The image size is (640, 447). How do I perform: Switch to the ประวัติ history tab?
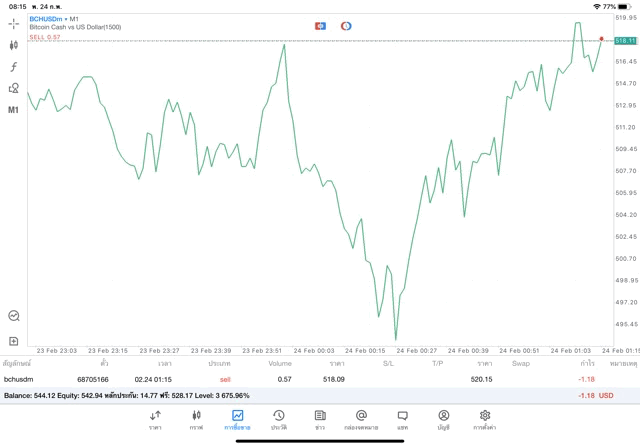coord(279,419)
